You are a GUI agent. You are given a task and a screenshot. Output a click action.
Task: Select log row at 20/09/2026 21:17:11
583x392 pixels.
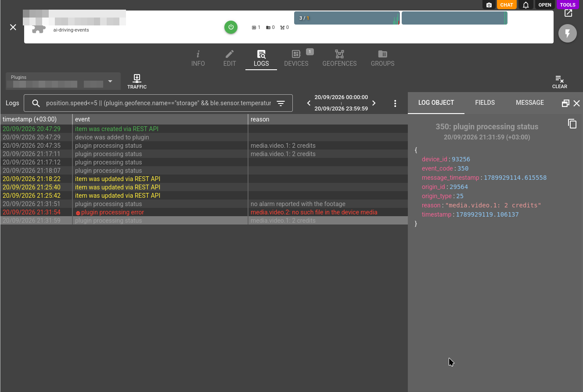click(204, 154)
